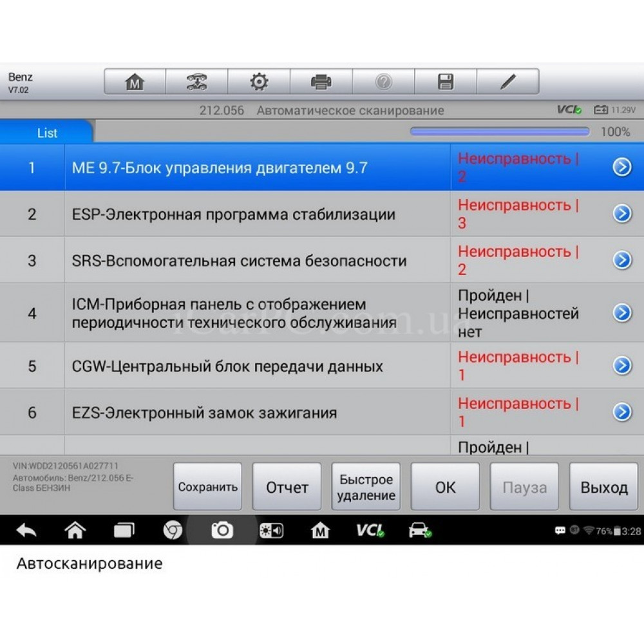The image size is (644, 644).
Task: Open the vehicle swap icon in toolbar
Action: pyautogui.click(x=196, y=82)
